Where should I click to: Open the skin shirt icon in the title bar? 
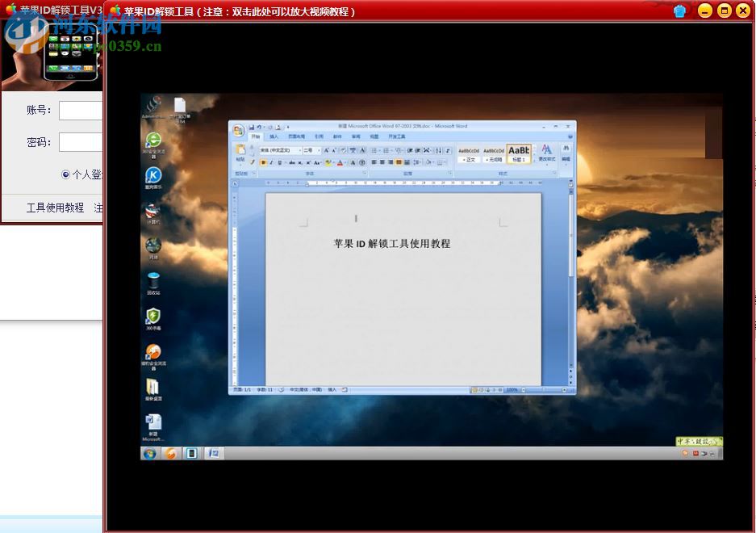[x=680, y=10]
